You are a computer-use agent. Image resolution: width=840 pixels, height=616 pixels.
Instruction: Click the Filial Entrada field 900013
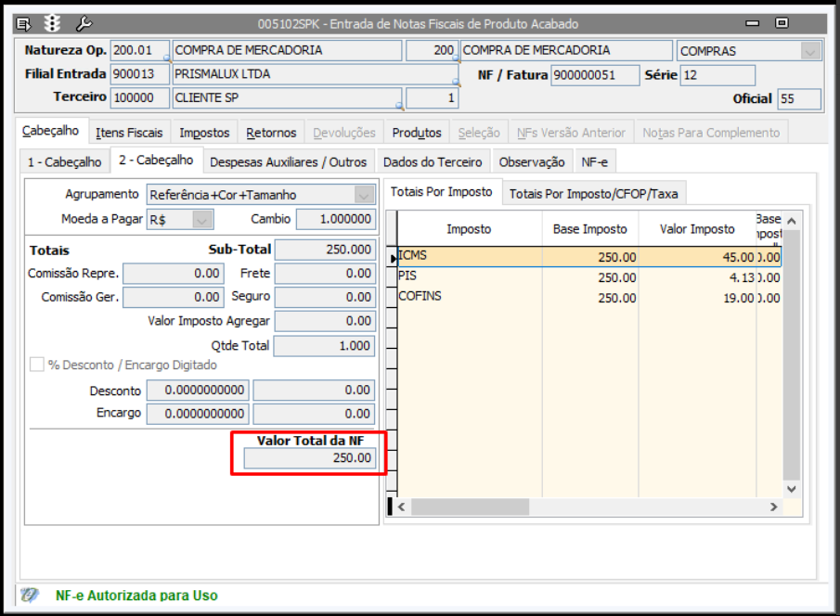click(140, 74)
